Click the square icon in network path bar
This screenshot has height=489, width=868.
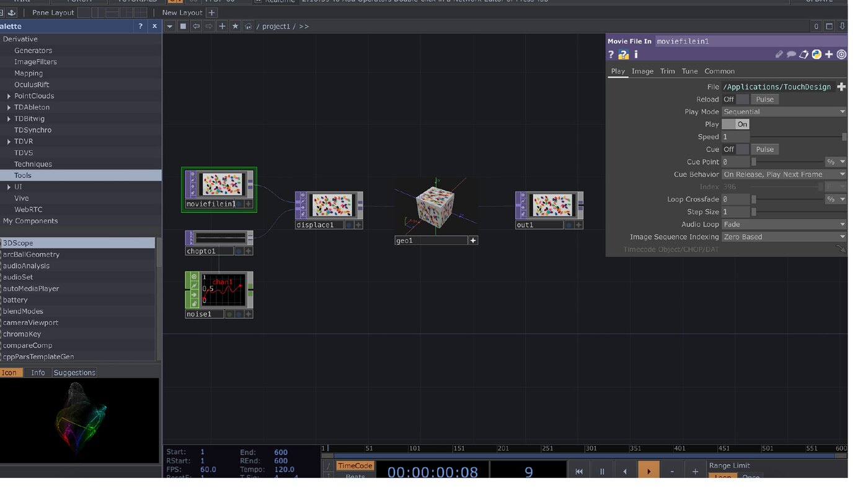pyautogui.click(x=183, y=26)
